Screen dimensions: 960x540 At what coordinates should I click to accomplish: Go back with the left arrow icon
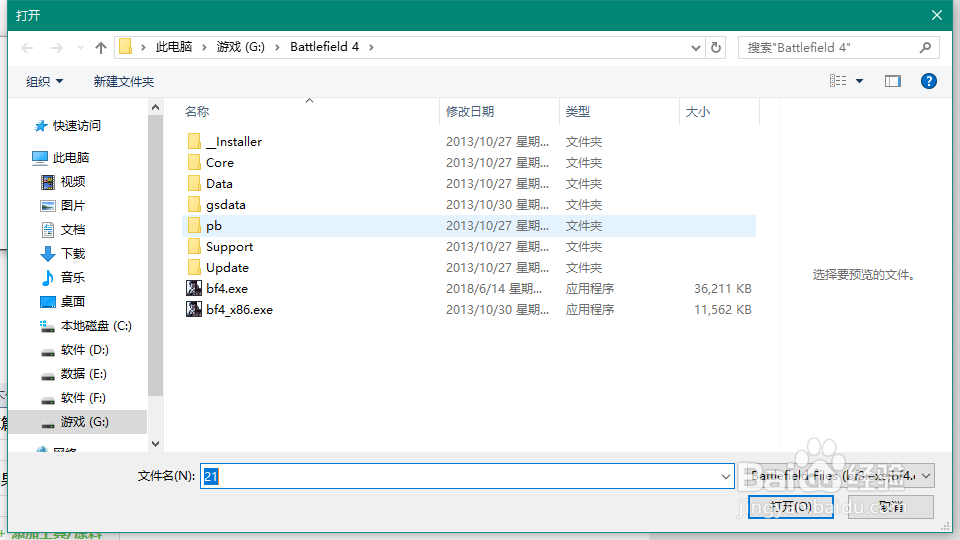point(28,48)
